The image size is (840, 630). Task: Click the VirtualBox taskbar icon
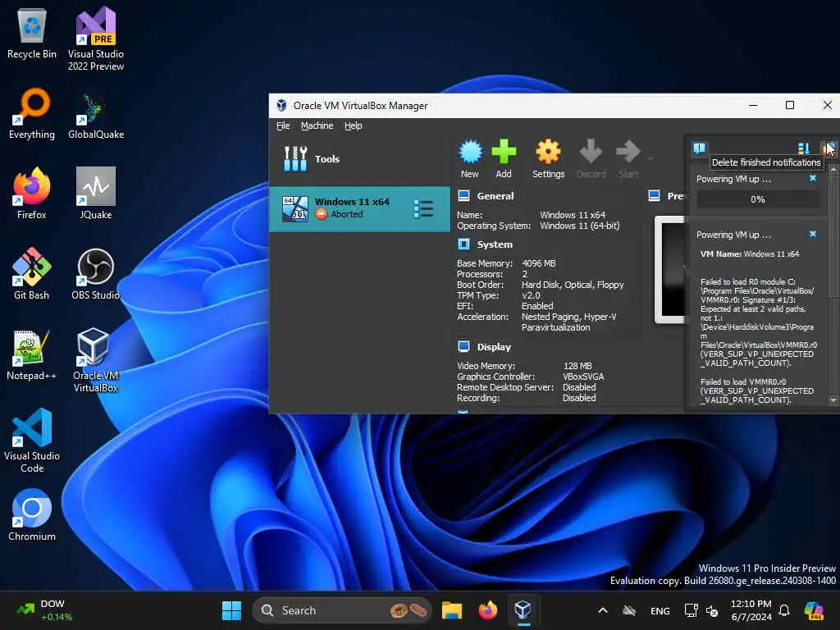point(523,610)
